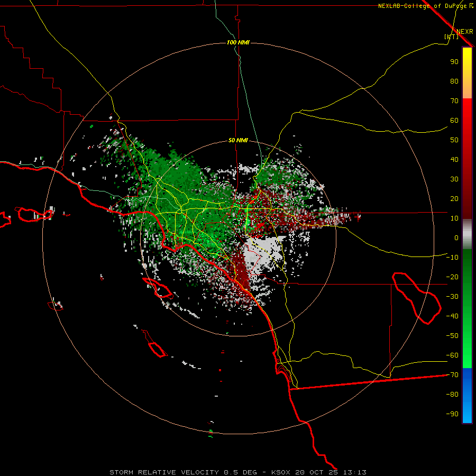Screen dimensions: 476x476
Task: Click the positive 30 scale label
Action: click(454, 179)
